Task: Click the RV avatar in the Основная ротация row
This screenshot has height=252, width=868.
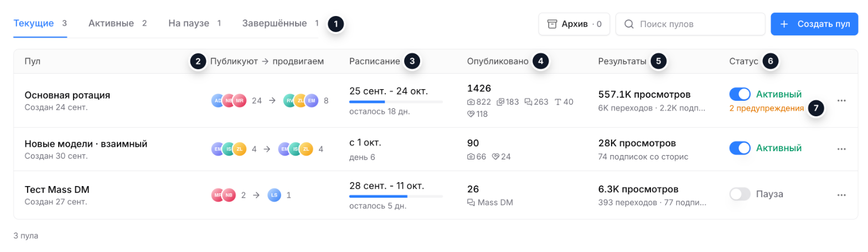Action: (290, 101)
